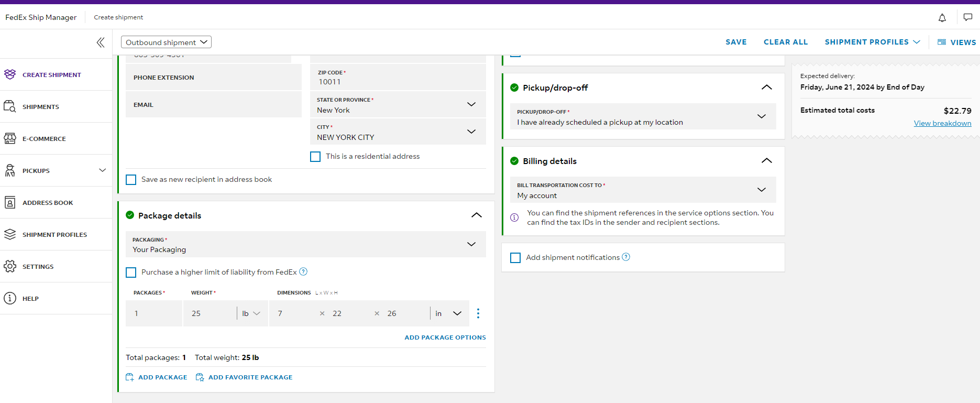Open notifications bell icon
The height and width of the screenshot is (403, 980).
(x=942, y=18)
